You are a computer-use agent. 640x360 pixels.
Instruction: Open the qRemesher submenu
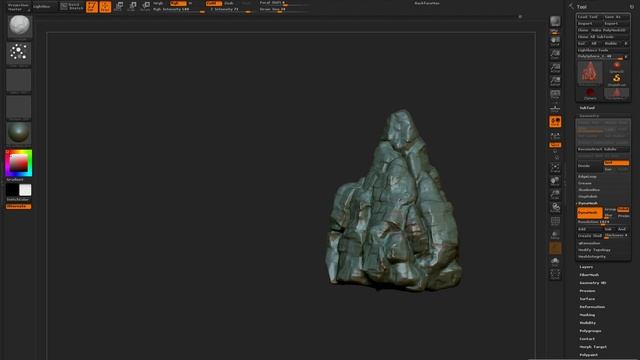589,243
